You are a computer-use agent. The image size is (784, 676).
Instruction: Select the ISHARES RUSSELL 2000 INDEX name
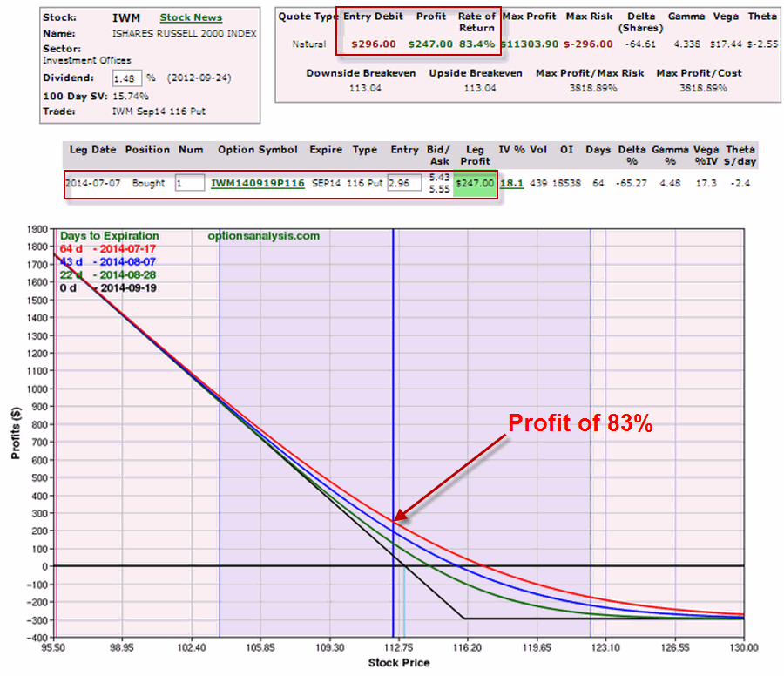(x=184, y=34)
